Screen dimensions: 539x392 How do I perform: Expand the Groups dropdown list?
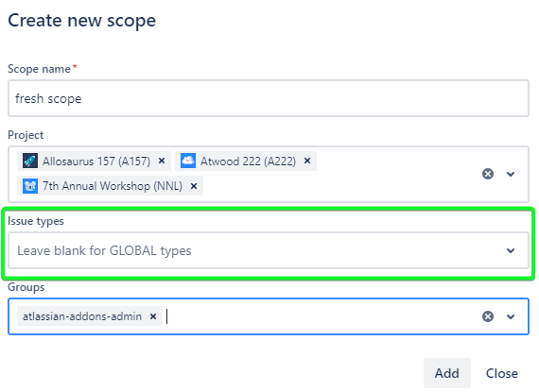pos(511,316)
